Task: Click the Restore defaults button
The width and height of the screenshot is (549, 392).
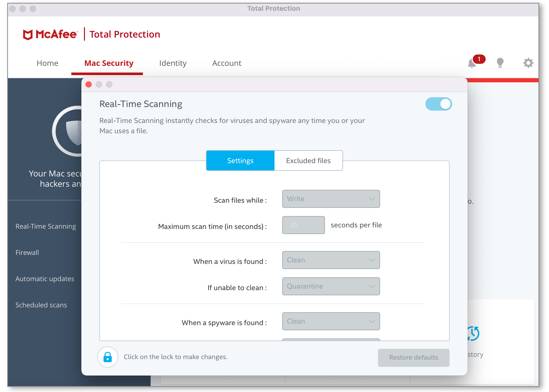Action: 413,358
